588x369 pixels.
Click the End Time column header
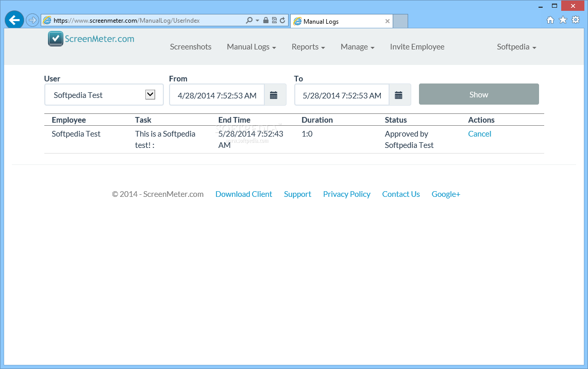click(234, 120)
